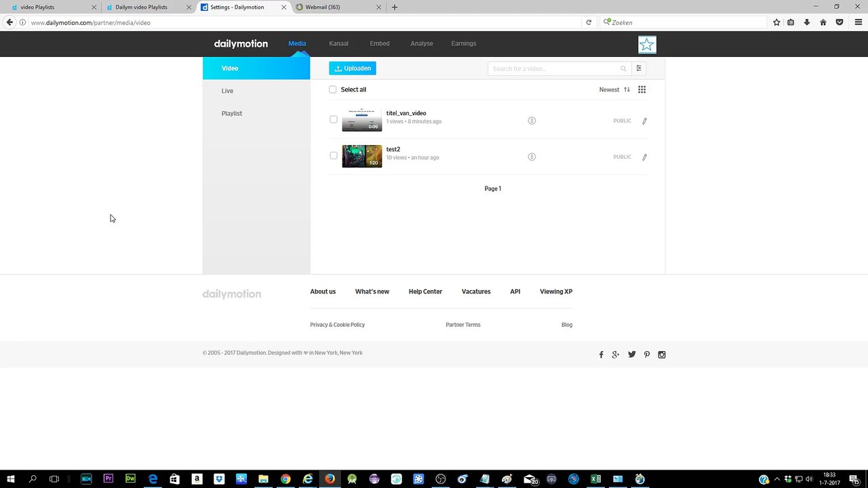Click the Uploaden button with upload icon
868x488 pixels.
pyautogui.click(x=353, y=68)
